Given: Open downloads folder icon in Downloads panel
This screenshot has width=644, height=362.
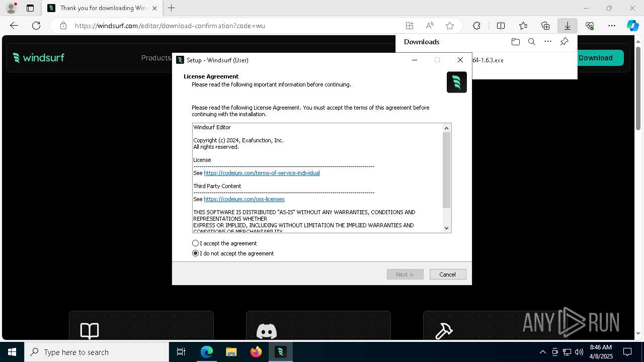Looking at the screenshot, I should tap(515, 42).
